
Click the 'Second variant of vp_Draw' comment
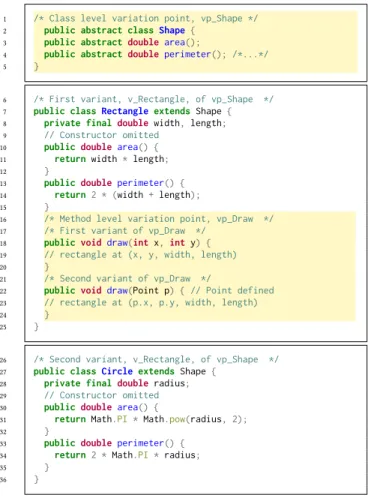[127, 278]
